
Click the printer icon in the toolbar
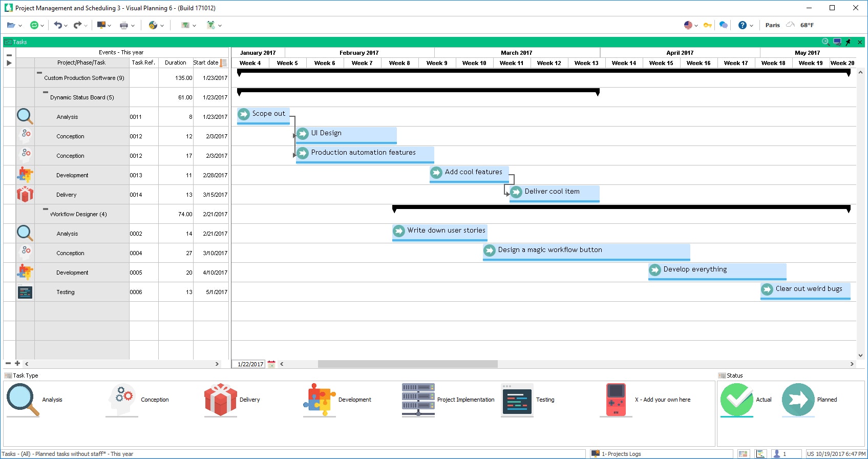click(123, 25)
